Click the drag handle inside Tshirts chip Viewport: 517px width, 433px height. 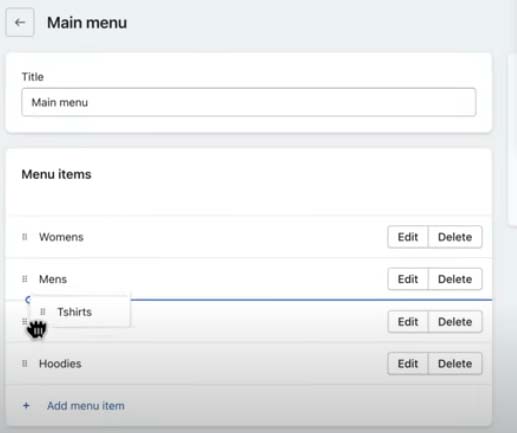43,312
